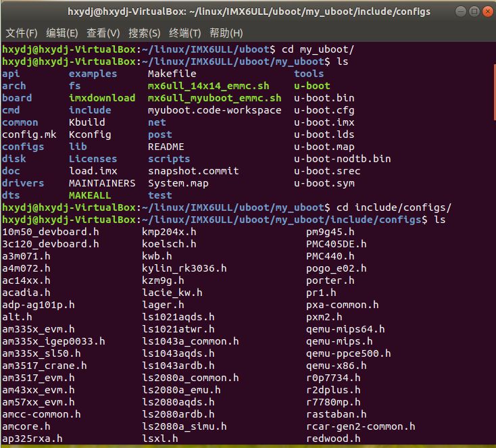Click the 'tools' directory name
The image size is (496, 448).
coord(309,74)
